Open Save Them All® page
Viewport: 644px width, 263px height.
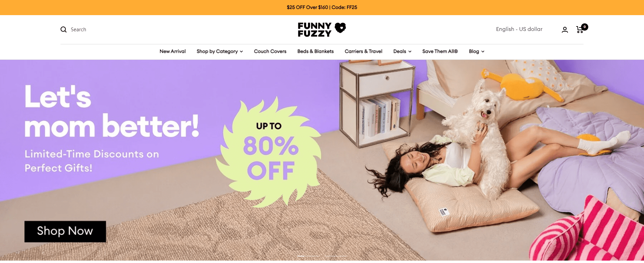[x=440, y=51]
